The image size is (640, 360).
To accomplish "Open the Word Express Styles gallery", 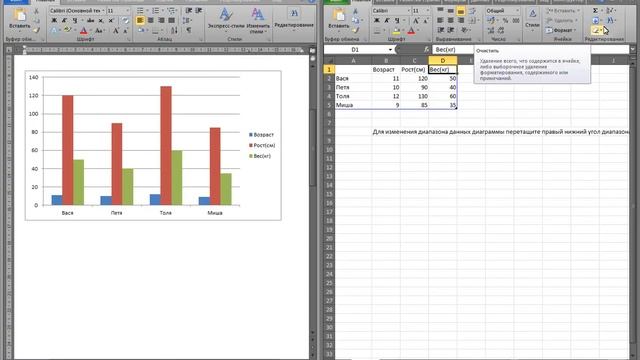I will 226,20.
